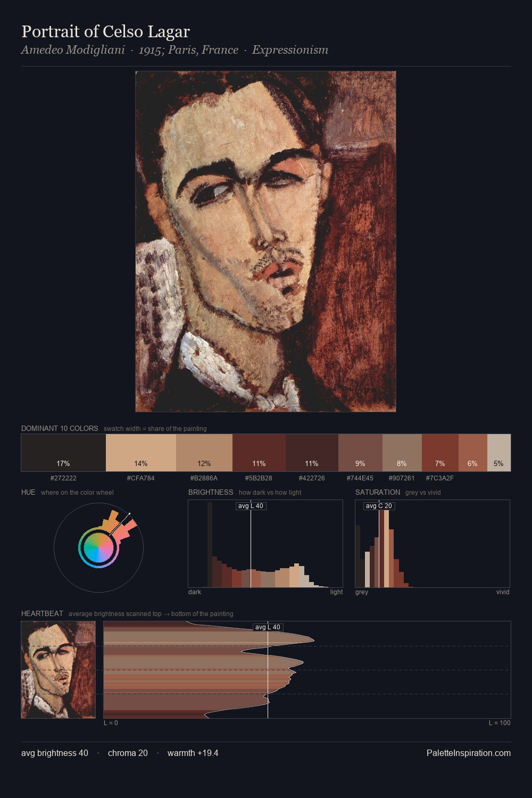Image resolution: width=532 pixels, height=798 pixels.
Task: Click the hue color wheel
Action: 98,547
